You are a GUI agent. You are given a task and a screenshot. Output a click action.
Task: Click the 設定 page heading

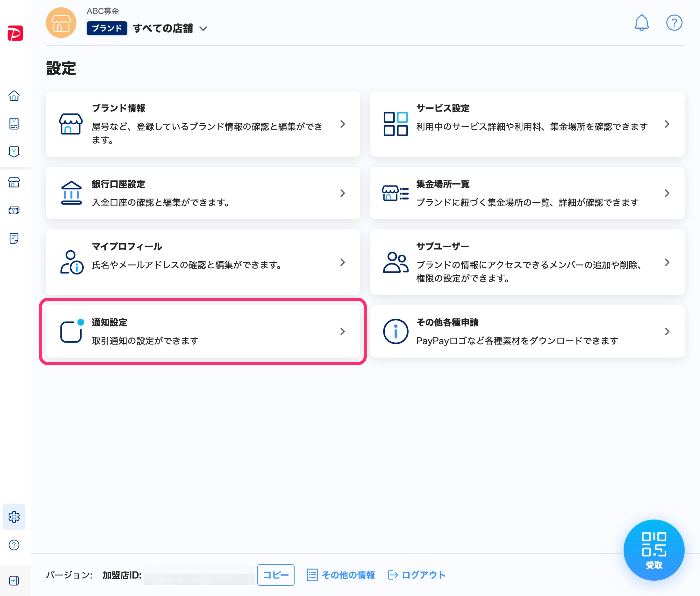(x=61, y=68)
